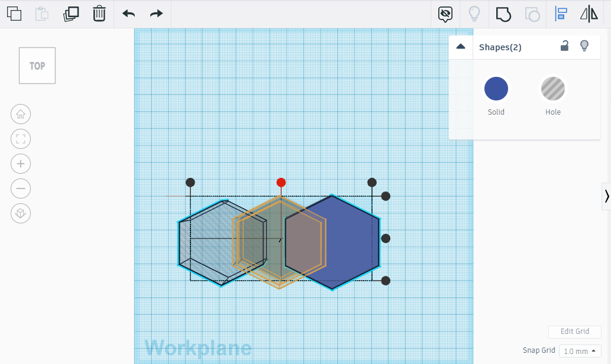611x364 pixels.
Task: Open the Snap Grid size dropdown
Action: (580, 350)
